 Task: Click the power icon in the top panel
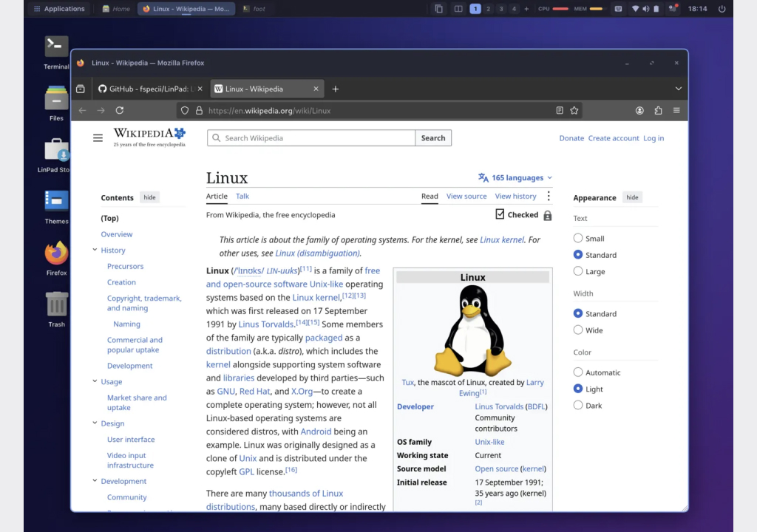(722, 9)
